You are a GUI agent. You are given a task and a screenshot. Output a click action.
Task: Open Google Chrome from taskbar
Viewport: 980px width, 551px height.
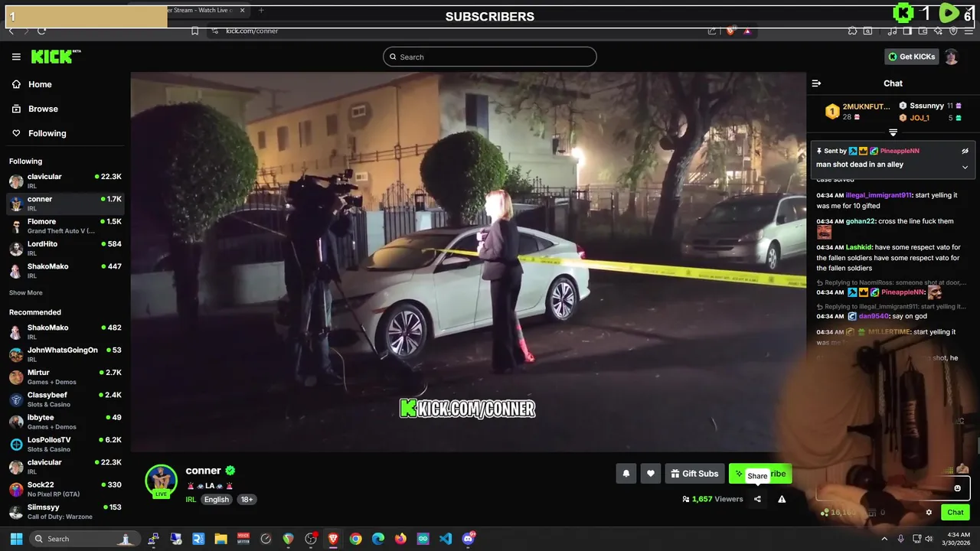[355, 539]
